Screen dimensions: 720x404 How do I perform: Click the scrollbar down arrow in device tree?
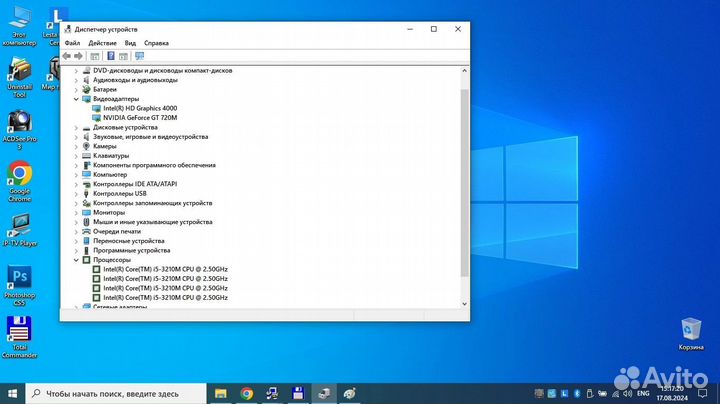[x=464, y=304]
